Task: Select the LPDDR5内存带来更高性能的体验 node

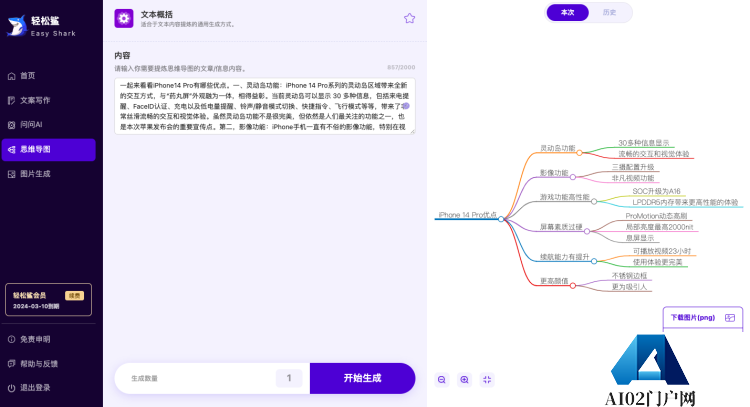Action: coord(685,202)
